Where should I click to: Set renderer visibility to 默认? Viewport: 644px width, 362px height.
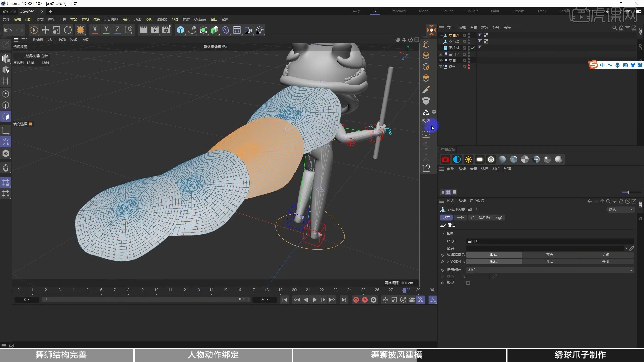(x=494, y=261)
